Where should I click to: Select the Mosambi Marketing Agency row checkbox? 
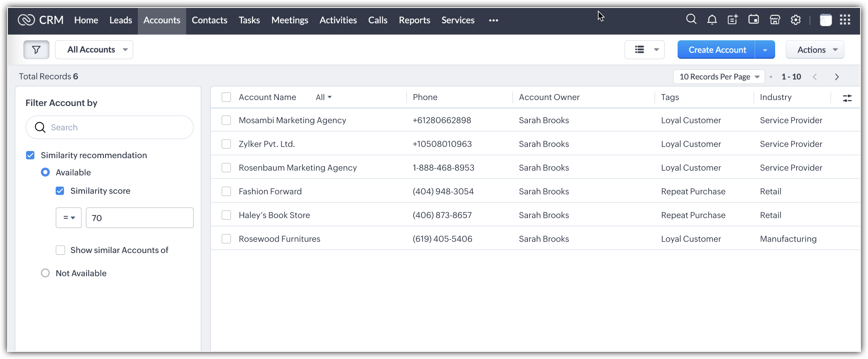[226, 120]
